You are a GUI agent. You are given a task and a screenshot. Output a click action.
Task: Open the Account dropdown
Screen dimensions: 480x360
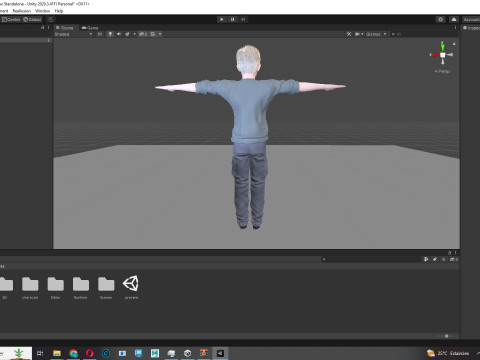471,19
